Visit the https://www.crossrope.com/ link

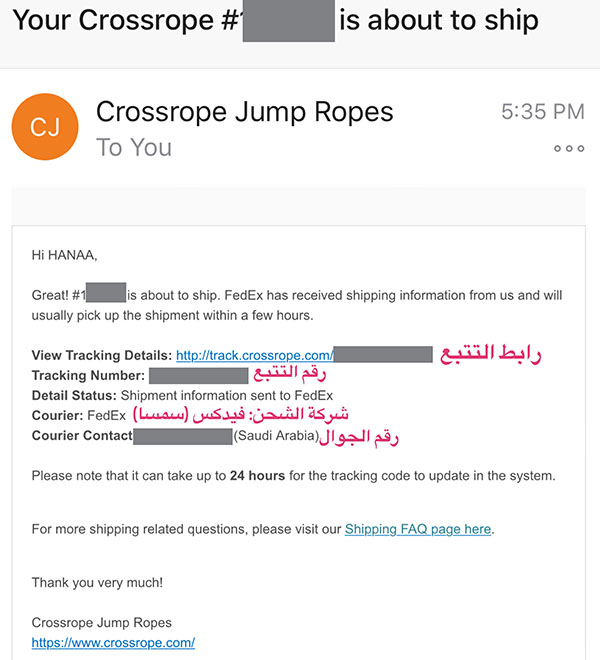[113, 643]
